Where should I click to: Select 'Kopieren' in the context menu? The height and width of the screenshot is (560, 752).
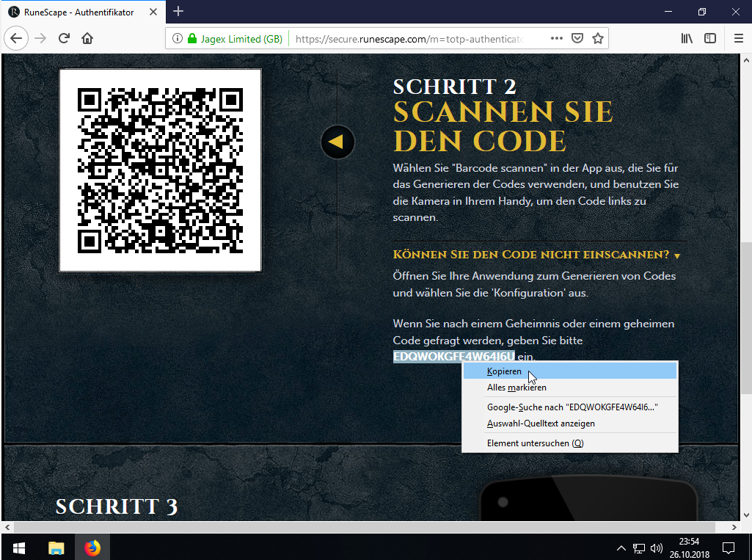[x=504, y=371]
